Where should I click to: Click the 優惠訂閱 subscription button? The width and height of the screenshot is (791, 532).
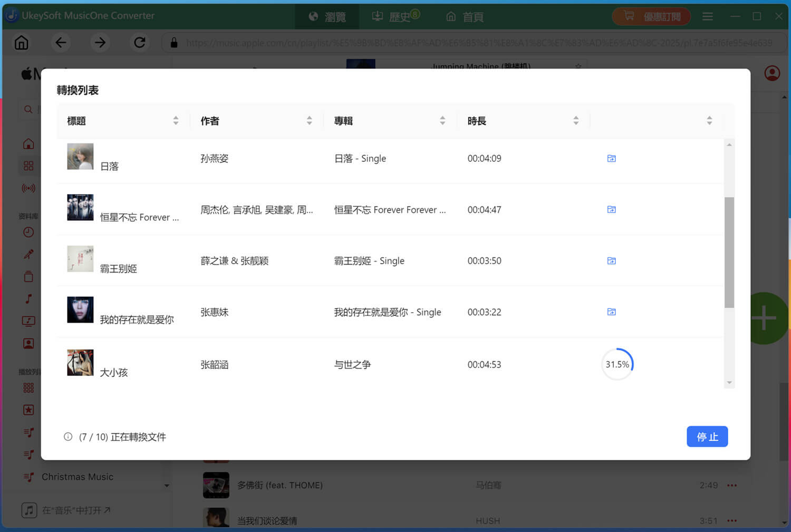pyautogui.click(x=651, y=16)
